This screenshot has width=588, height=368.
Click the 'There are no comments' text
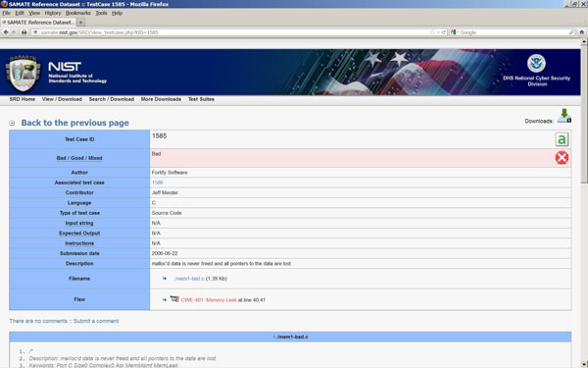point(38,321)
